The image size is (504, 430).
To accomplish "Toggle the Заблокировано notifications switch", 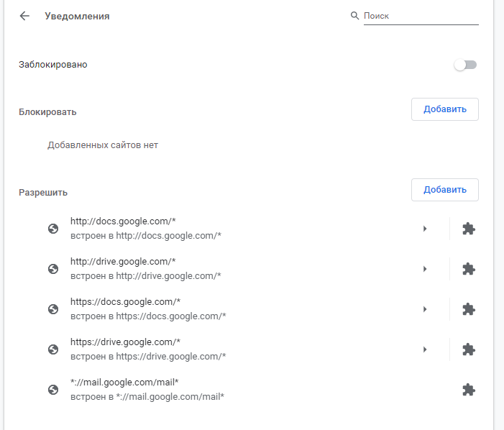I will (465, 65).
